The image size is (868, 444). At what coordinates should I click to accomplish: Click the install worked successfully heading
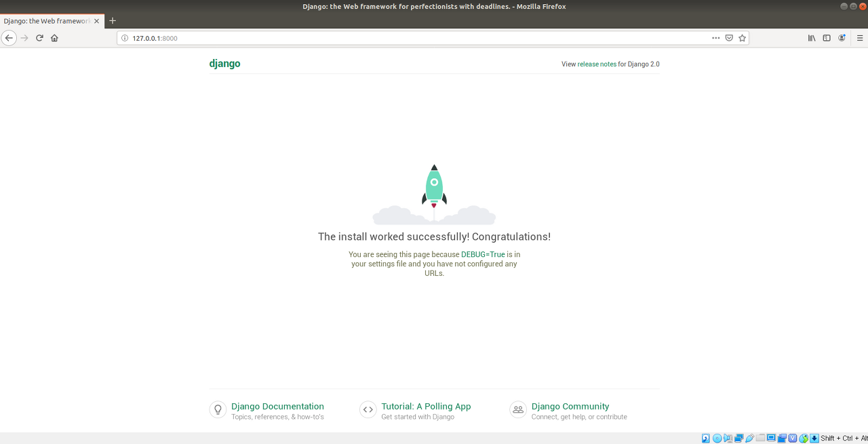(434, 237)
